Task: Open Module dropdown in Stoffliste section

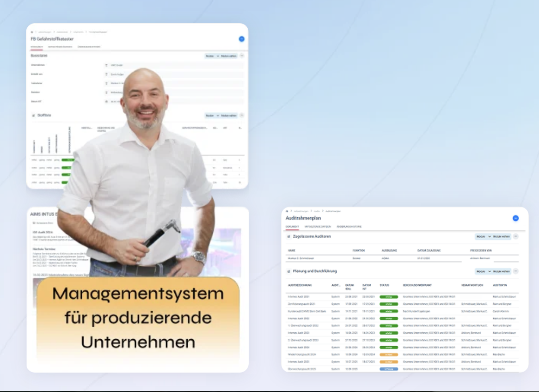Action: (212, 116)
